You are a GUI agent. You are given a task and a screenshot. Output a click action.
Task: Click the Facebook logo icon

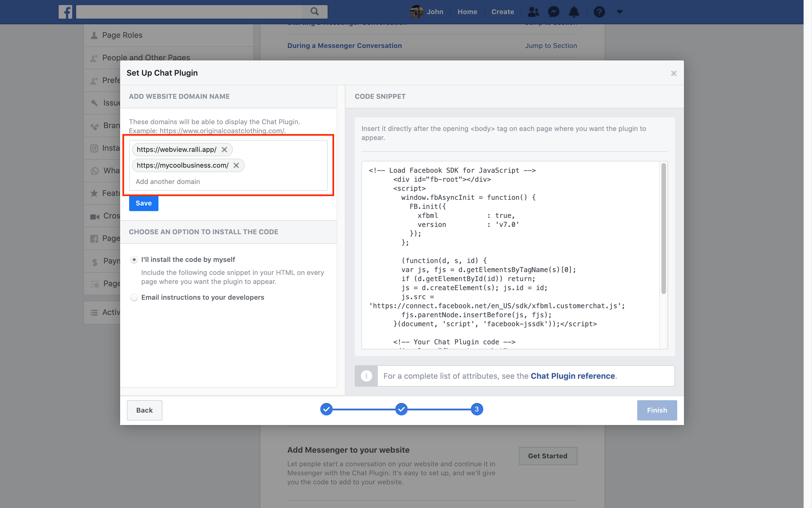pyautogui.click(x=65, y=12)
